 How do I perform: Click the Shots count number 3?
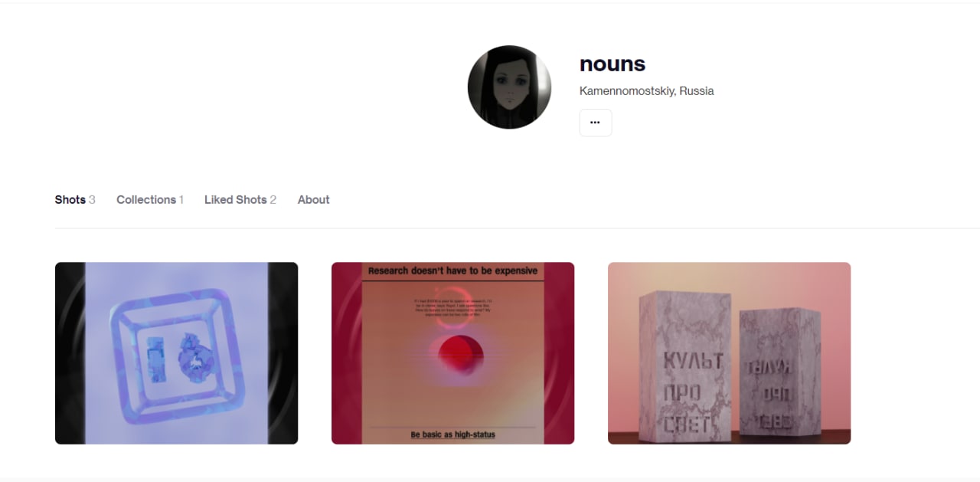tap(92, 199)
